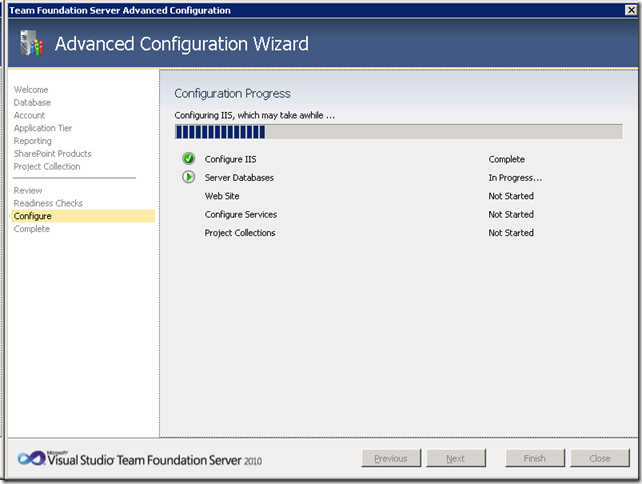Open the Database step in sidebar
The height and width of the screenshot is (484, 642).
pyautogui.click(x=32, y=103)
